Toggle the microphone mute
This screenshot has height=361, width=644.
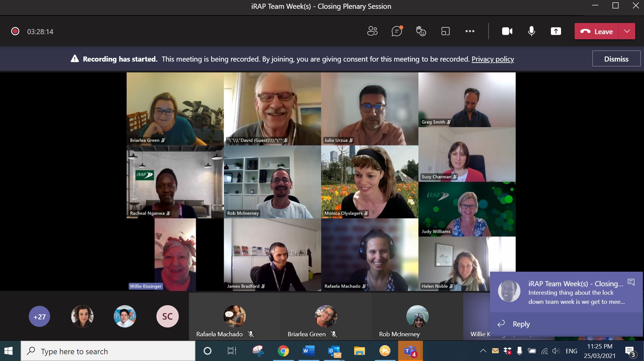point(532,31)
